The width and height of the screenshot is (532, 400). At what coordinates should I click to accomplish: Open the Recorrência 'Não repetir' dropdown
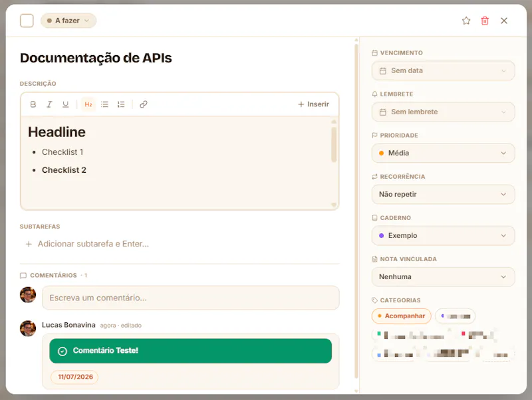pos(443,195)
